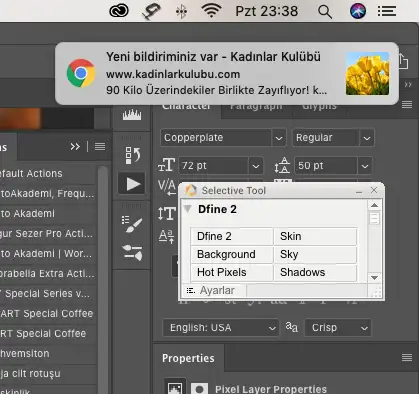The image size is (419, 394).
Task: Open the Copperplate font family dropdown
Action: point(279,138)
